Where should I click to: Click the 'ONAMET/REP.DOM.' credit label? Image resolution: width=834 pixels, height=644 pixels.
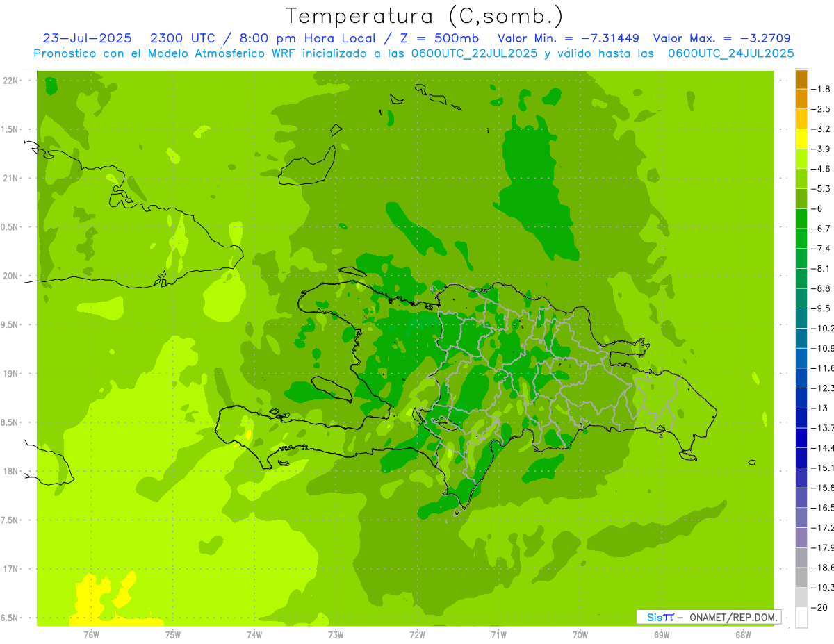[x=733, y=617]
